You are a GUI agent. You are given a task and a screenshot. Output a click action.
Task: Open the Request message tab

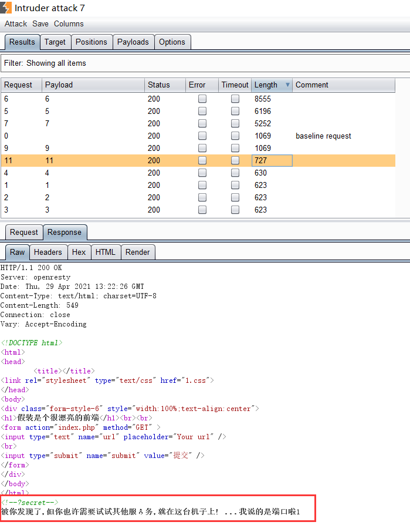point(24,232)
